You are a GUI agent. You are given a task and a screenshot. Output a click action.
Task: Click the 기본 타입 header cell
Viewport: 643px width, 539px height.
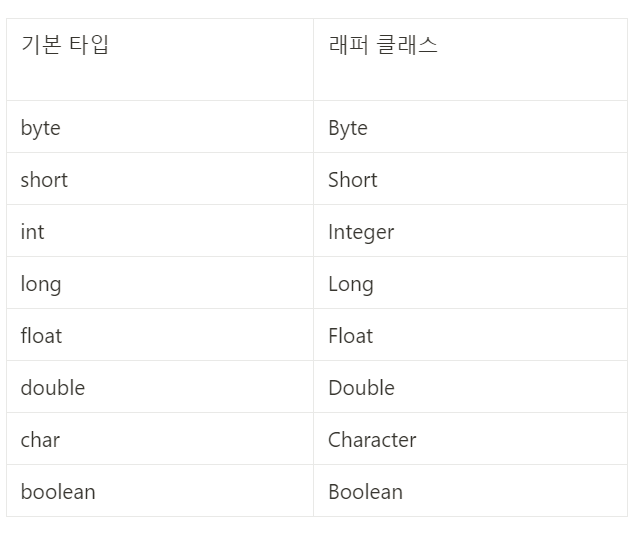point(160,59)
